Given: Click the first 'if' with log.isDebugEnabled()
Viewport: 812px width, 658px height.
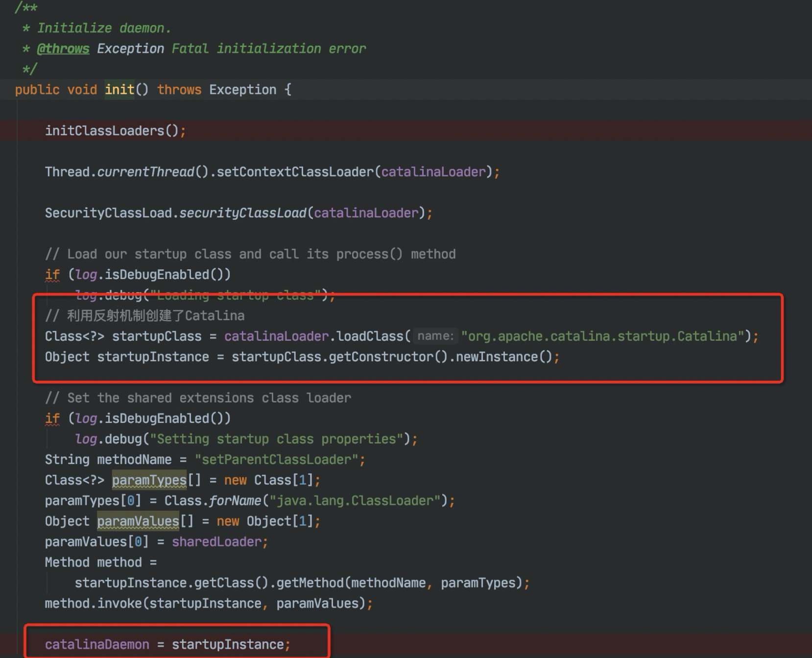Looking at the screenshot, I should 52,275.
